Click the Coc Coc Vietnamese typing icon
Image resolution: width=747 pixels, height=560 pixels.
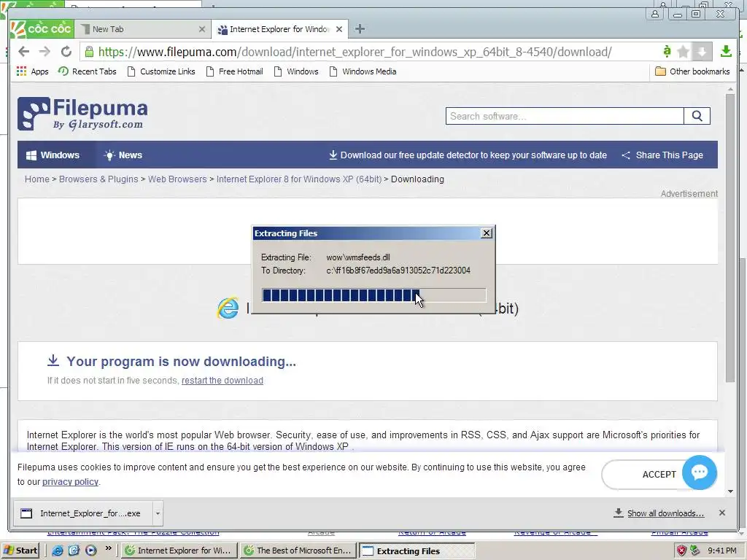667,50
